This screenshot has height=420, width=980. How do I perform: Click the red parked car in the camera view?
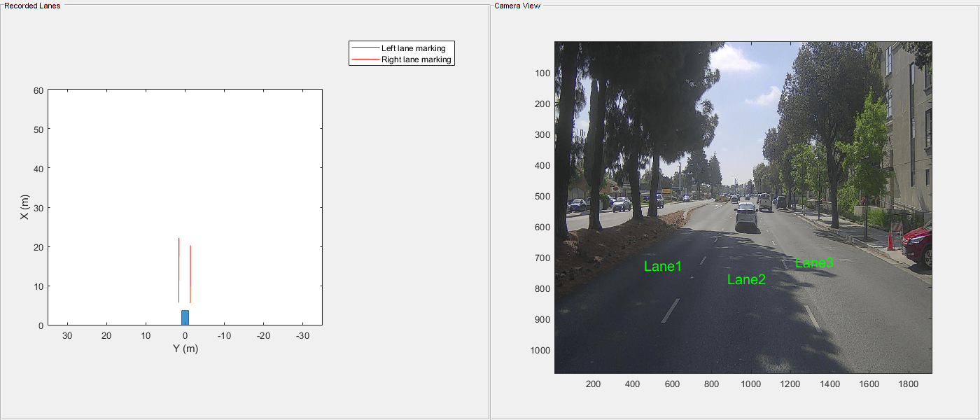(x=916, y=244)
